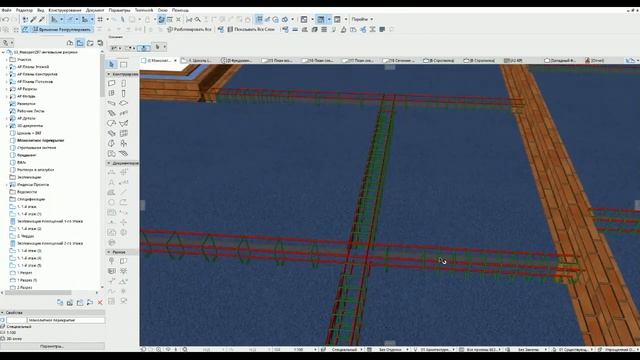Select the Railing tool in the toolbox
Image resolution: width=640 pixels, height=360 pixels.
click(124, 113)
